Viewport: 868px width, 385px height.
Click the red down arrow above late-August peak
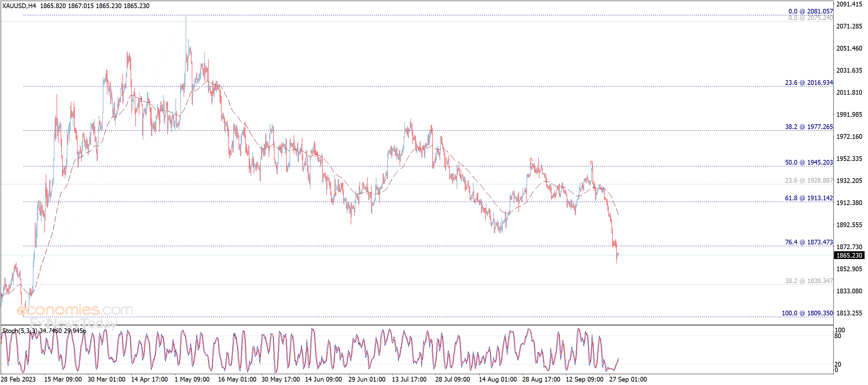(x=531, y=160)
